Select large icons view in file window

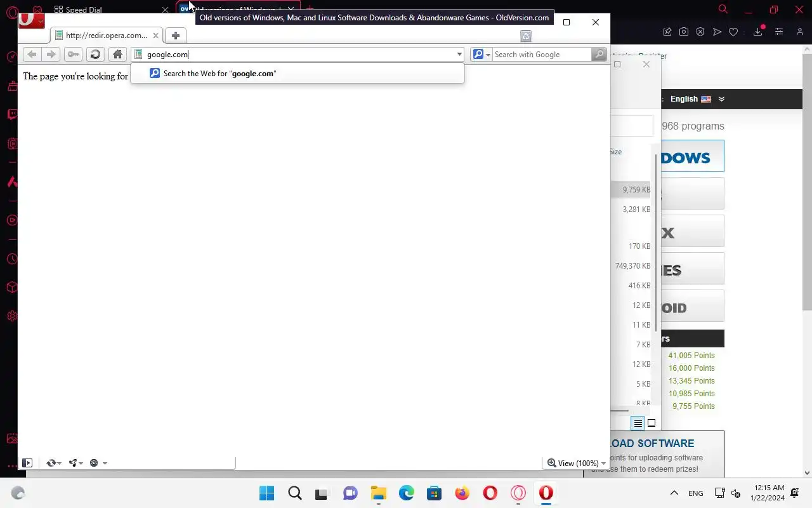point(652,423)
